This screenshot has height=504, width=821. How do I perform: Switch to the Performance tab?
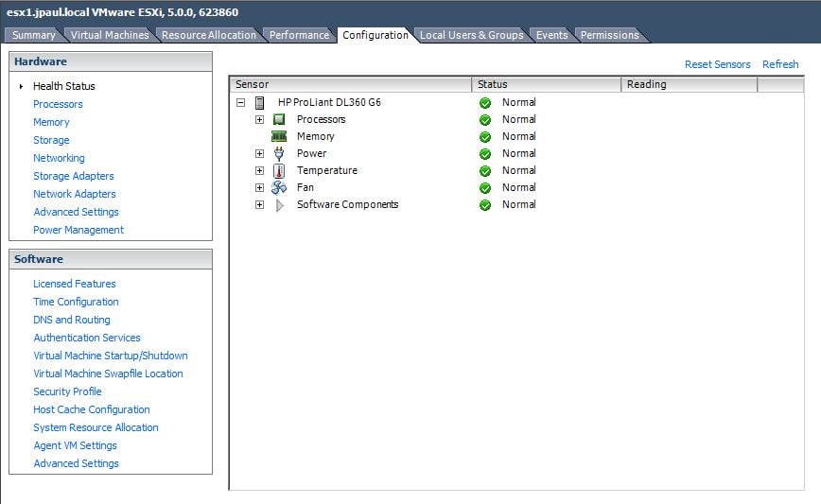coord(299,35)
